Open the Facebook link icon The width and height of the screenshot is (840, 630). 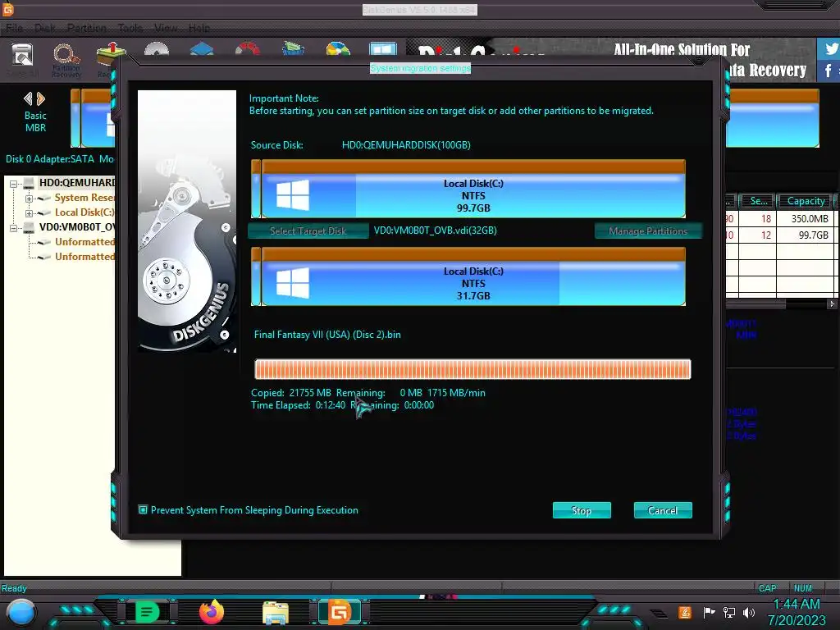829,71
